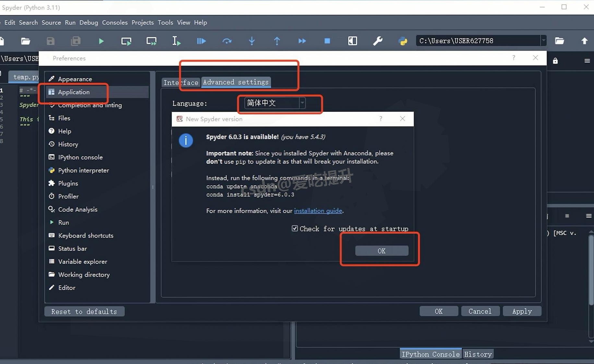Image resolution: width=594 pixels, height=364 pixels.
Task: Browse working directory folder icon
Action: point(559,41)
